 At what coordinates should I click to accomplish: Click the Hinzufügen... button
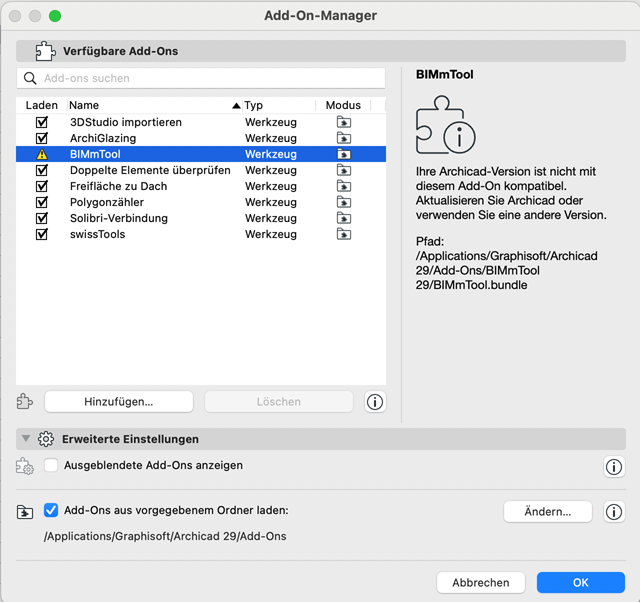[x=119, y=402]
